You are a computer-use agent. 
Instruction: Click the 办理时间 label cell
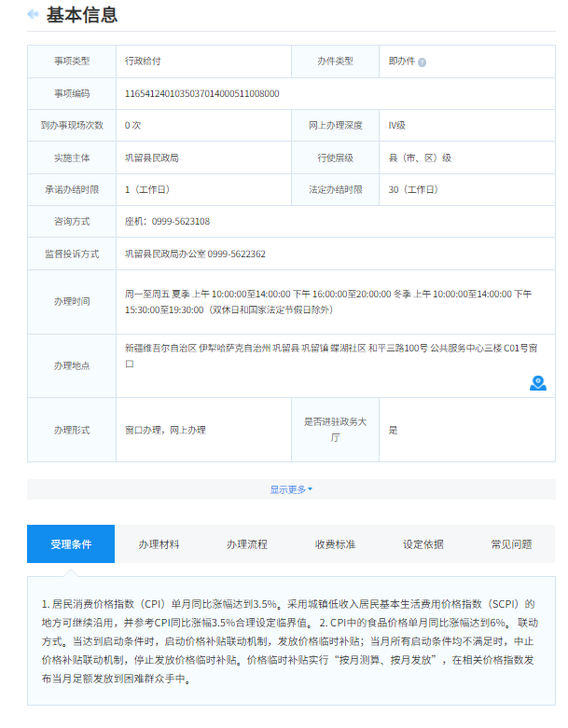coord(72,302)
